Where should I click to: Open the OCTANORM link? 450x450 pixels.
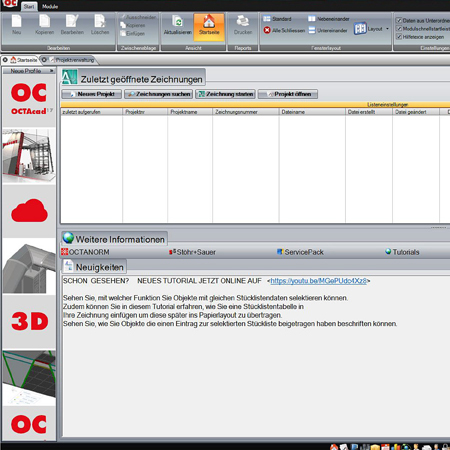(85, 252)
